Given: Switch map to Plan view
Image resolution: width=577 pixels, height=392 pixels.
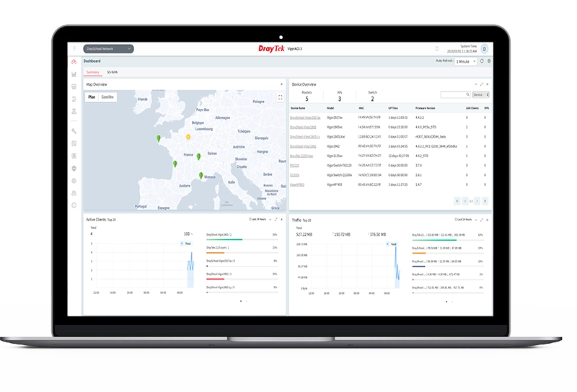Looking at the screenshot, I should coord(92,97).
